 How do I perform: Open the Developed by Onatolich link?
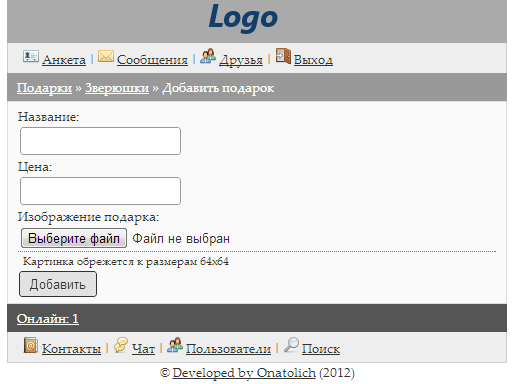tap(244, 373)
